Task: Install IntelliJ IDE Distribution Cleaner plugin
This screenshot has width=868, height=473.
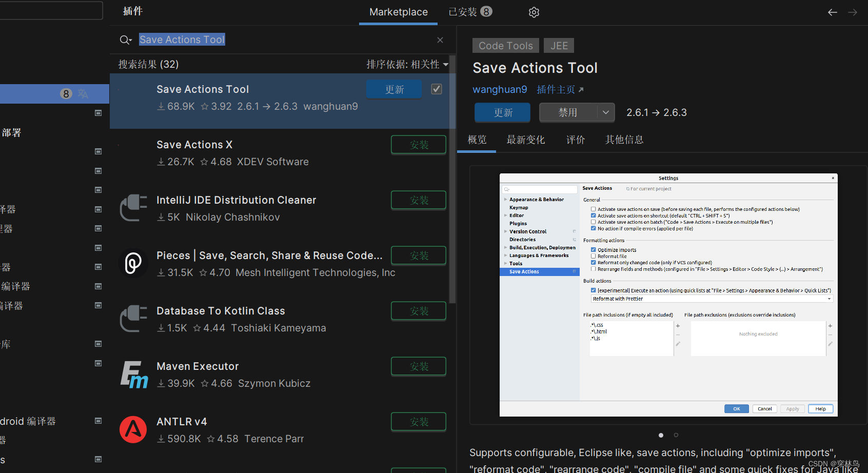Action: [x=419, y=200]
